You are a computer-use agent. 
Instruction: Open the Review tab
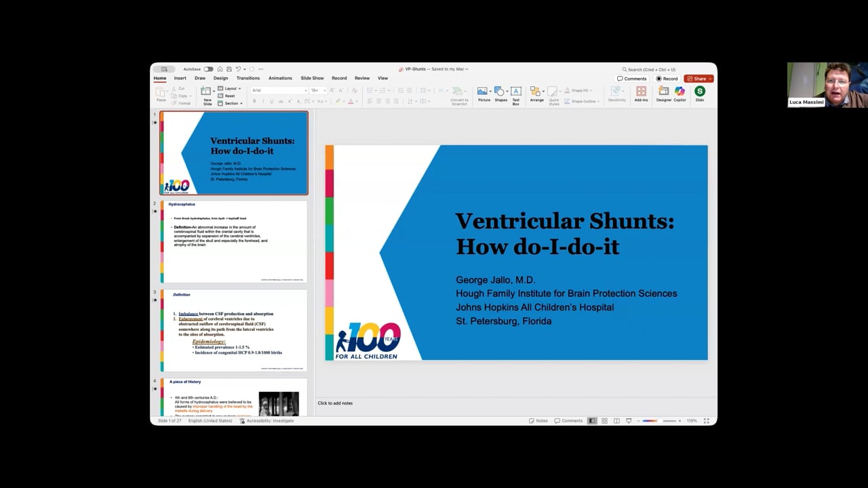point(362,78)
